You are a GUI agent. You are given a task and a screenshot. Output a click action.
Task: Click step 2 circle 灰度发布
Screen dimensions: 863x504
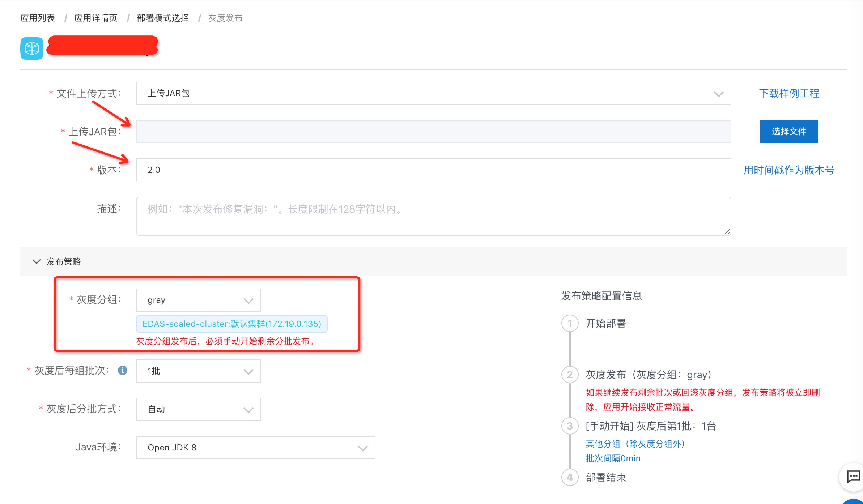tap(570, 375)
